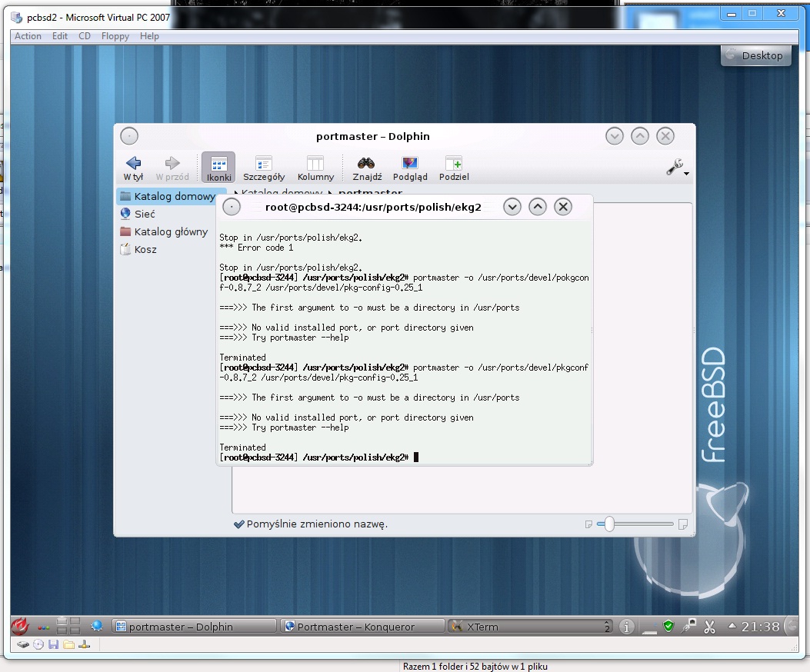Select Kosz trash in places panel

pyautogui.click(x=138, y=249)
